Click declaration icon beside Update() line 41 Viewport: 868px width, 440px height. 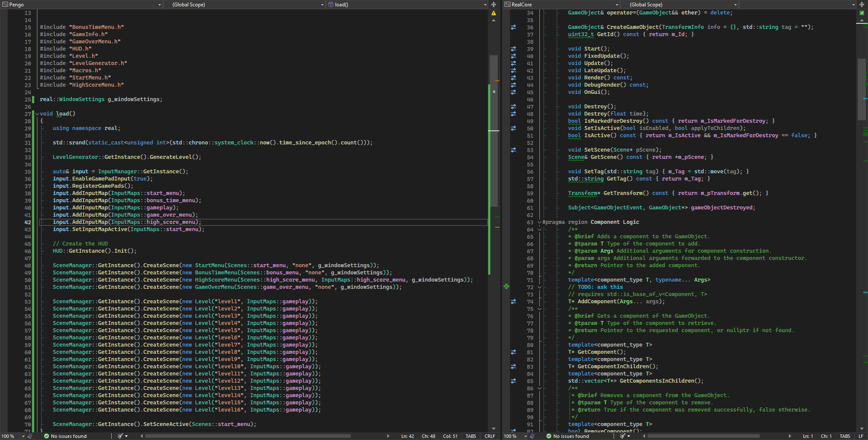click(513, 63)
